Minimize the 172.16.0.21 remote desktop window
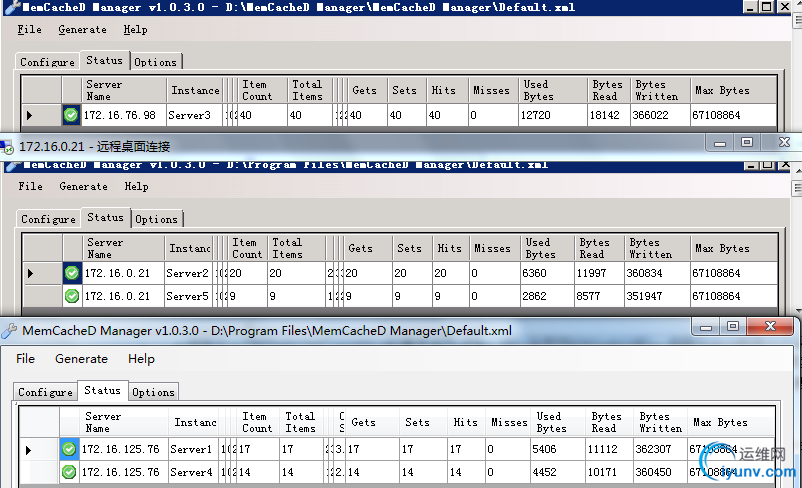 click(720, 143)
